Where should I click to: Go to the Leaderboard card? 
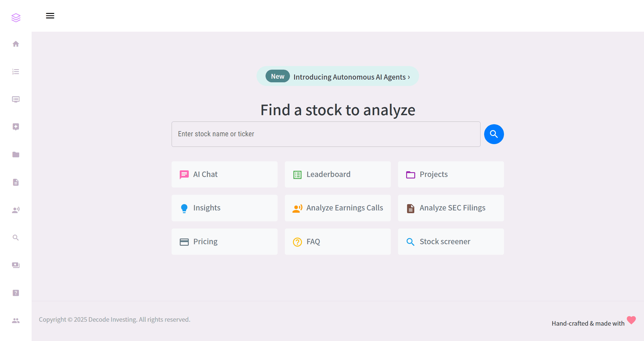point(338,174)
